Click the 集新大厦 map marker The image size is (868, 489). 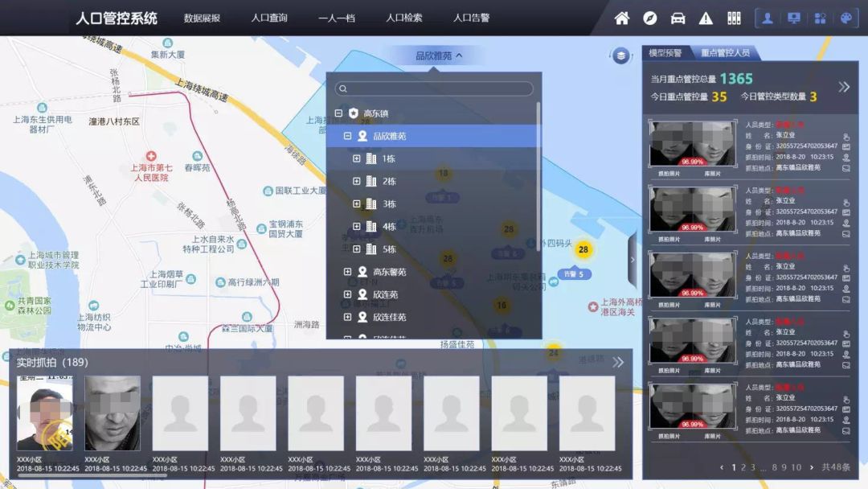click(168, 43)
